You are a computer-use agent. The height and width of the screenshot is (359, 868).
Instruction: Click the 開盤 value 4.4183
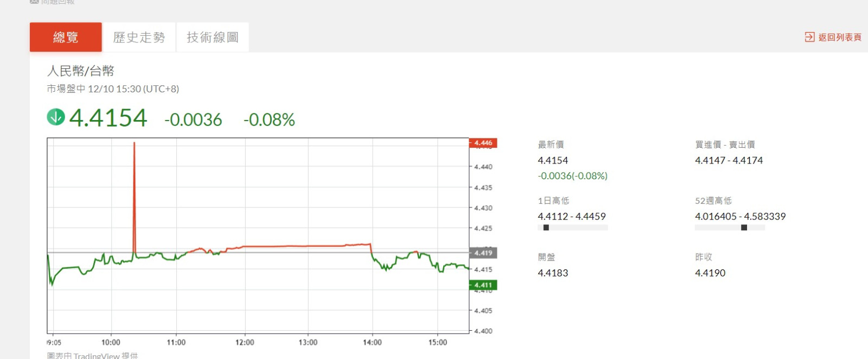(553, 273)
